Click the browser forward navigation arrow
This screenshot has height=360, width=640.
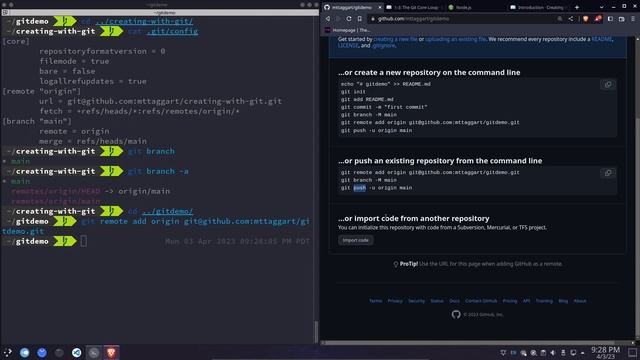[338, 19]
